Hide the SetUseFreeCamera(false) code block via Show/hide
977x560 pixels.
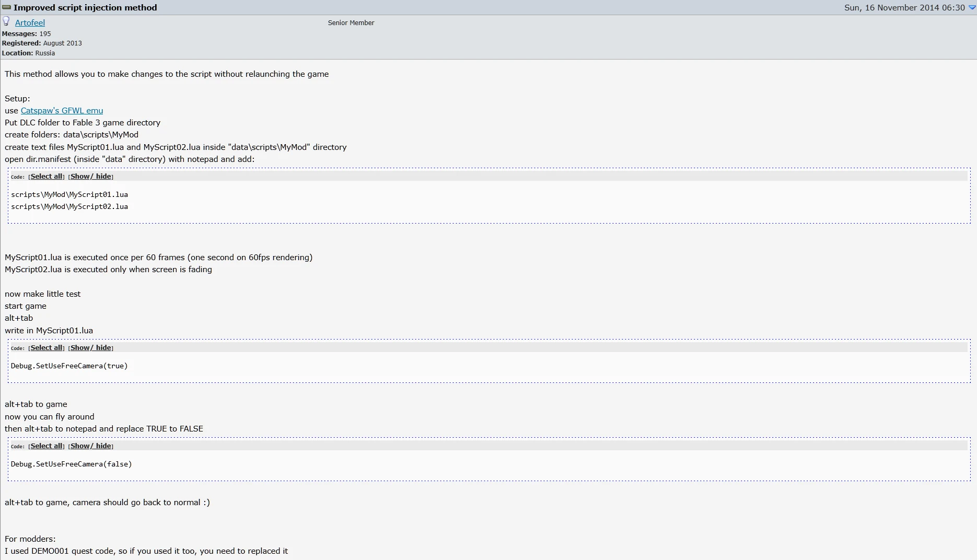(x=91, y=446)
